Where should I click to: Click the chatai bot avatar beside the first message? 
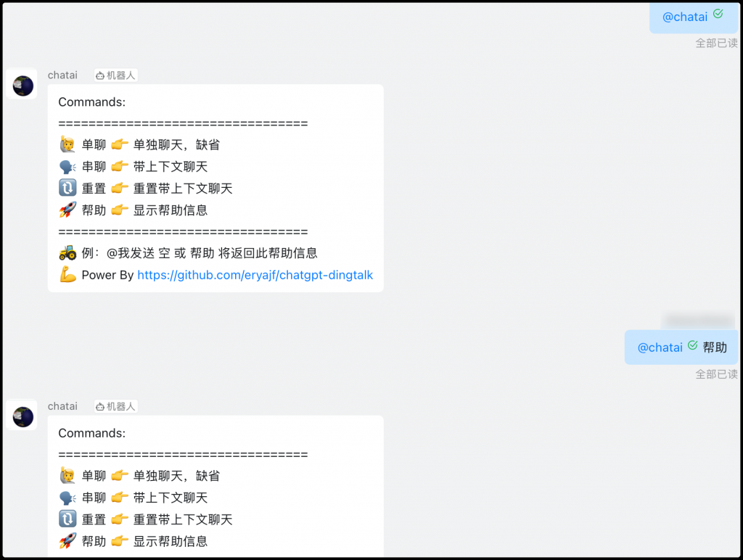coord(21,83)
